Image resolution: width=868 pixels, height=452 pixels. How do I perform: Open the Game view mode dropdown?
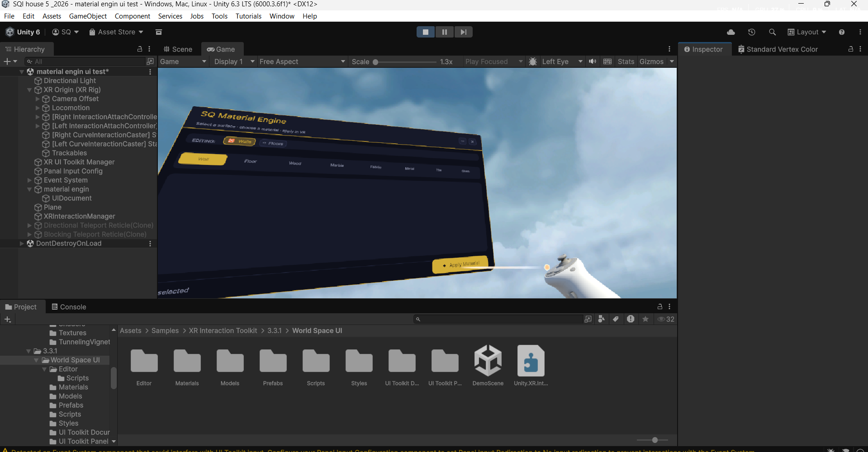coord(183,61)
